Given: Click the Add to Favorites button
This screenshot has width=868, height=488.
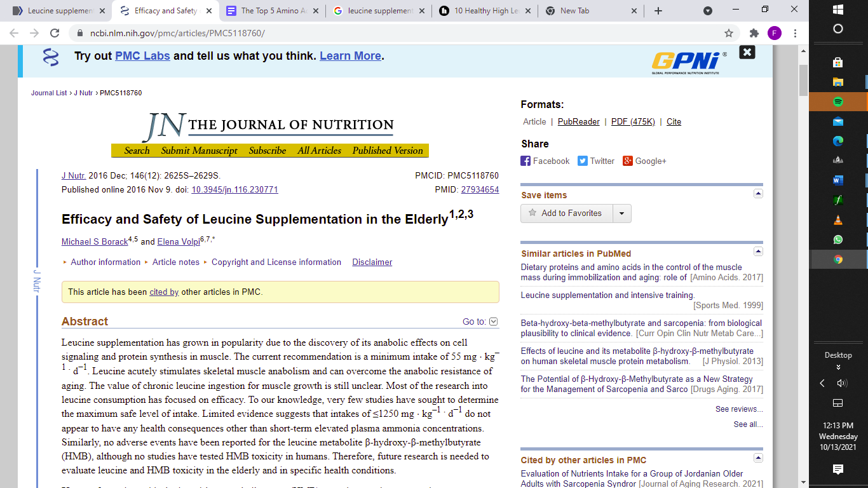Looking at the screenshot, I should (566, 213).
